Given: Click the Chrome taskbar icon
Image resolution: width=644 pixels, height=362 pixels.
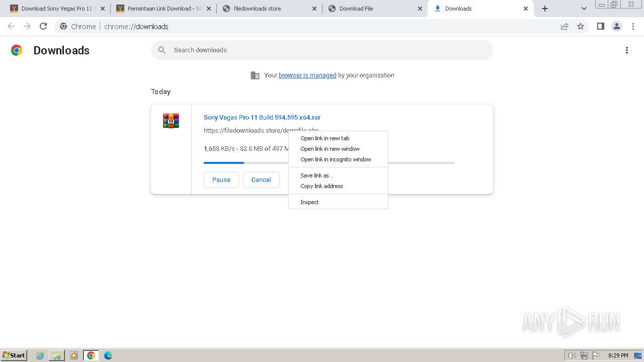Looking at the screenshot, I should click(91, 355).
